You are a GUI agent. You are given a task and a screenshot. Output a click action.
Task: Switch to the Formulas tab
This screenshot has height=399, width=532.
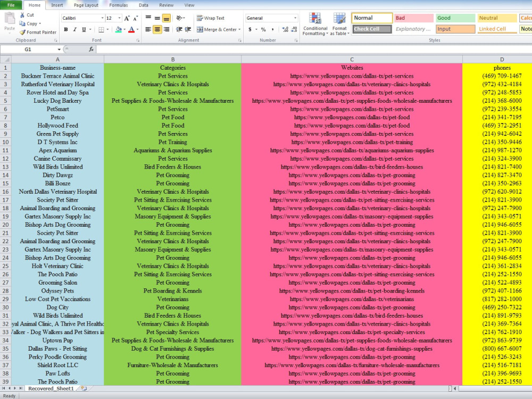click(119, 5)
